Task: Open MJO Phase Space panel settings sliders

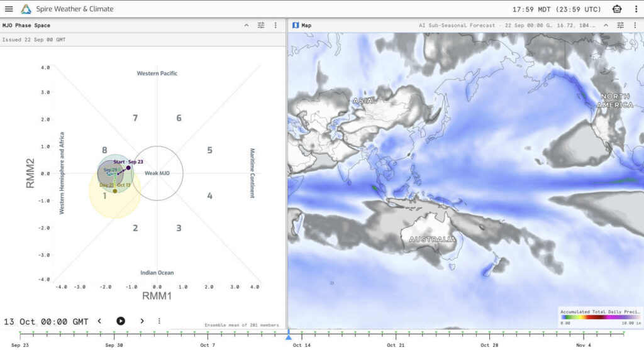Action: coord(261,25)
